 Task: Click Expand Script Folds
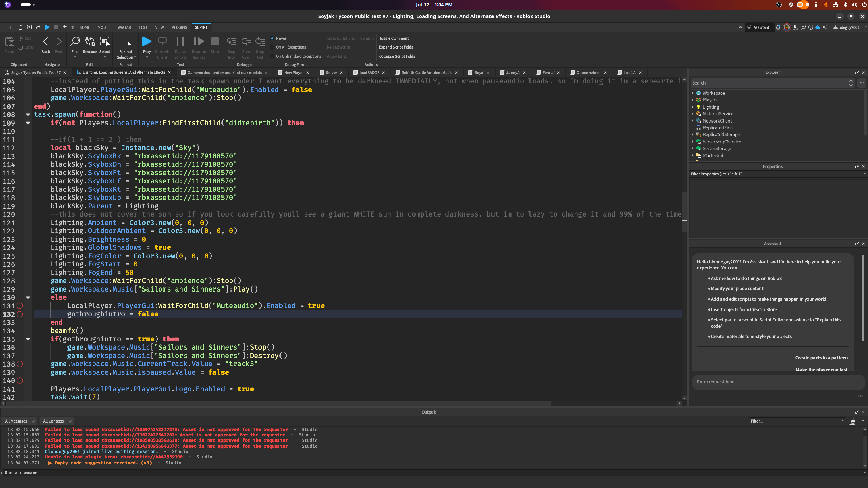[x=396, y=47]
